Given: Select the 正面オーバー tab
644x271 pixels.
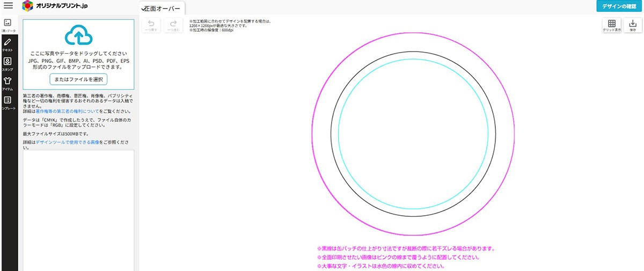Looking at the screenshot, I should tap(162, 9).
